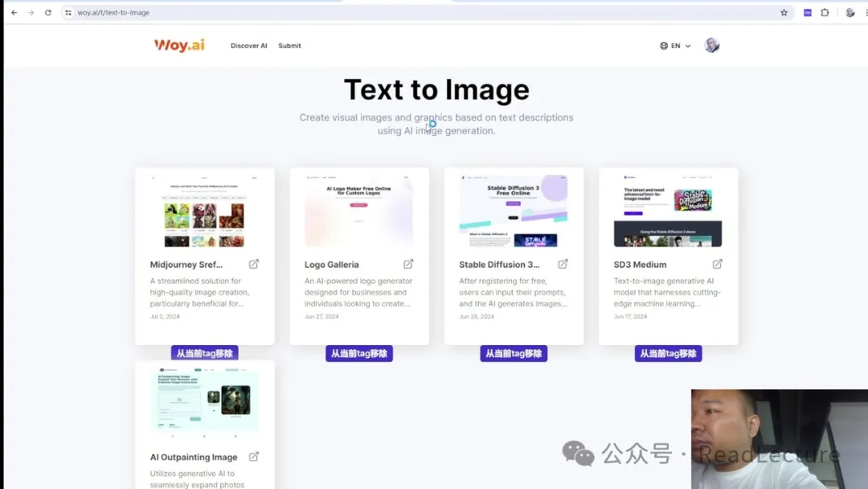Click 从当前tag移除 under Midjourney Sref card
The width and height of the screenshot is (868, 489).
[x=204, y=353]
